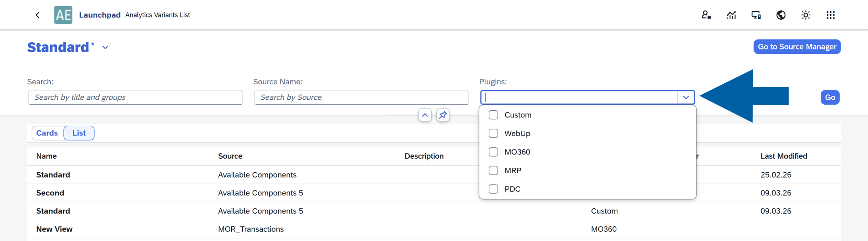
Task: Check the MO360 plugin option
Action: click(493, 152)
